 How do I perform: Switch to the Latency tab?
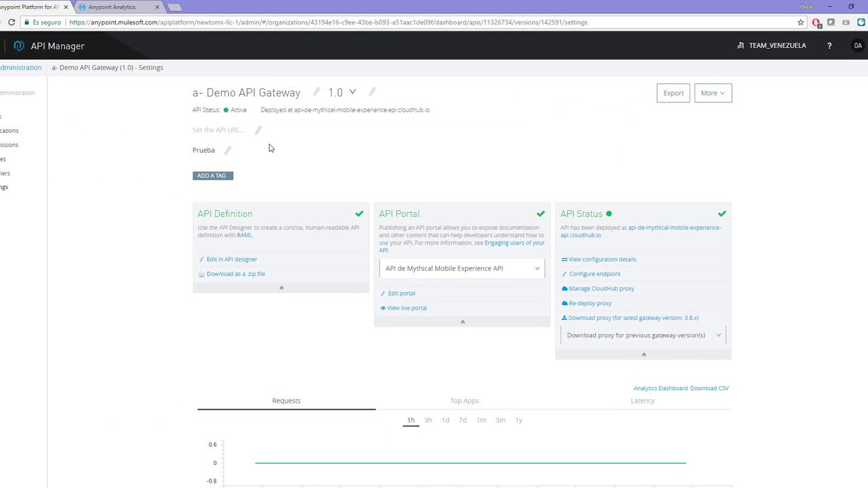click(643, 401)
